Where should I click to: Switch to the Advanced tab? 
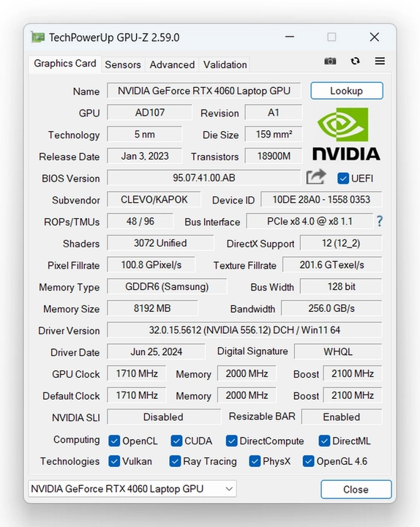click(172, 64)
